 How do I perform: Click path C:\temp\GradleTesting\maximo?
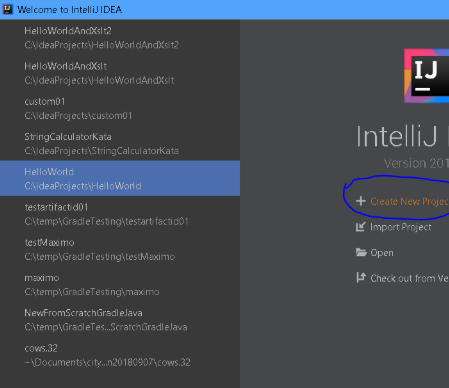pos(92,292)
